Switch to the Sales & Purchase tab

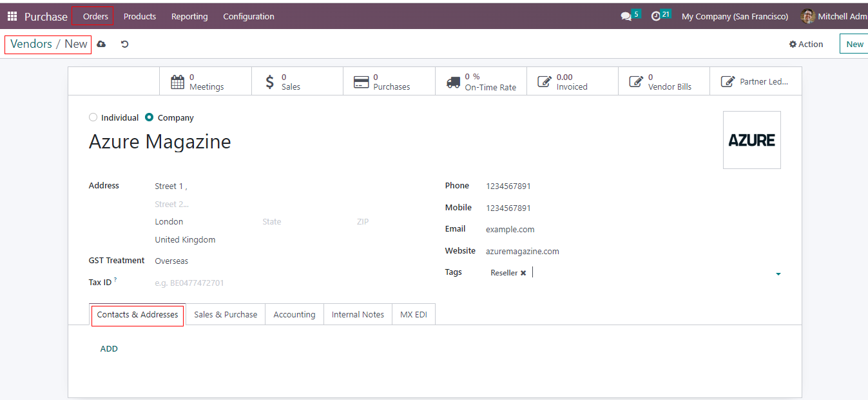226,314
